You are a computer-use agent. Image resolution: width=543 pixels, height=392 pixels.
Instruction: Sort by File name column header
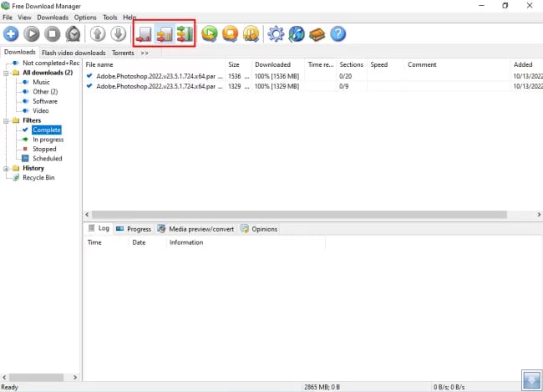click(x=154, y=65)
